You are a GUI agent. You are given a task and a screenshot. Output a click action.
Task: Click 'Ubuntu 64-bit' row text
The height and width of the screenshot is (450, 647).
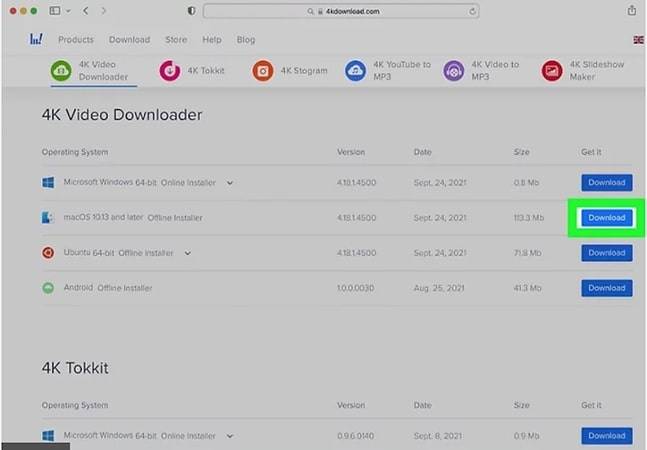pos(89,252)
